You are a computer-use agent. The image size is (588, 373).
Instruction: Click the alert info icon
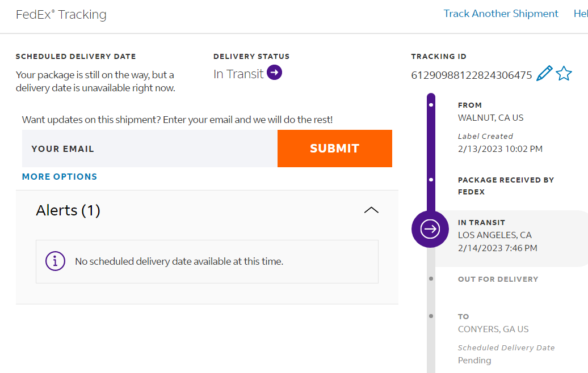(55, 261)
